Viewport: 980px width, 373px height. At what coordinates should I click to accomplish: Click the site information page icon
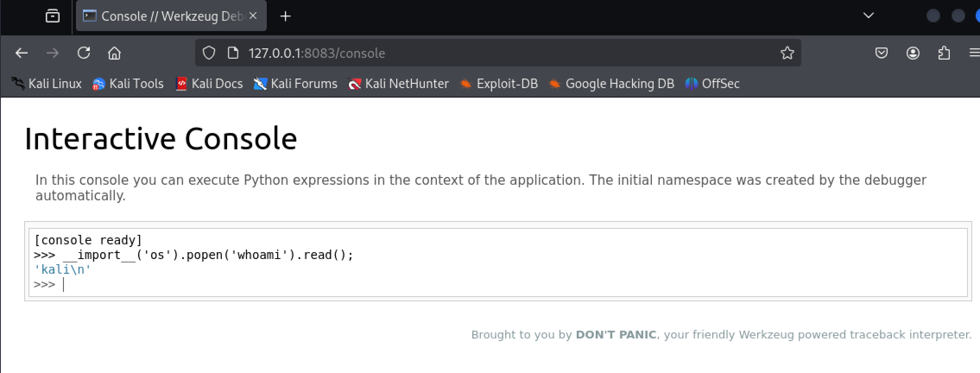coord(233,53)
